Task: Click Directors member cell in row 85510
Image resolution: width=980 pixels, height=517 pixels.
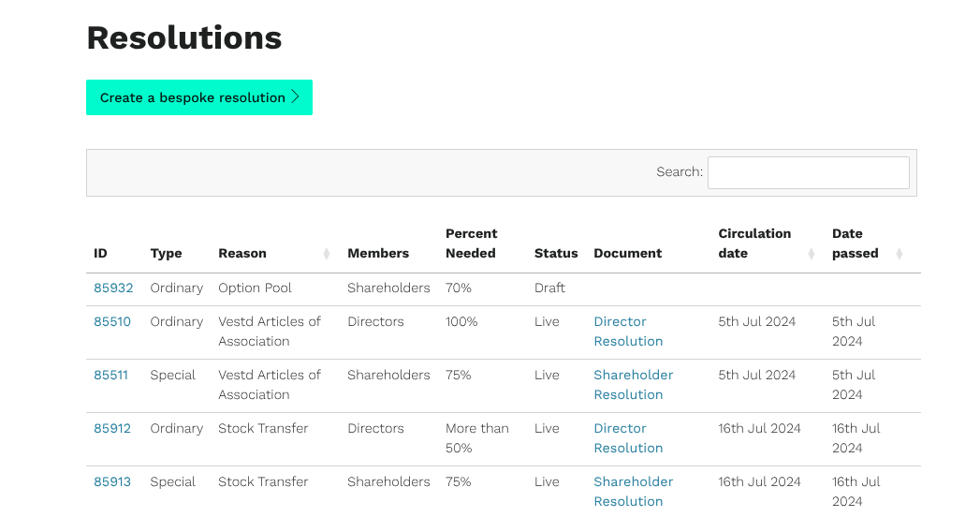Action: coord(375,322)
